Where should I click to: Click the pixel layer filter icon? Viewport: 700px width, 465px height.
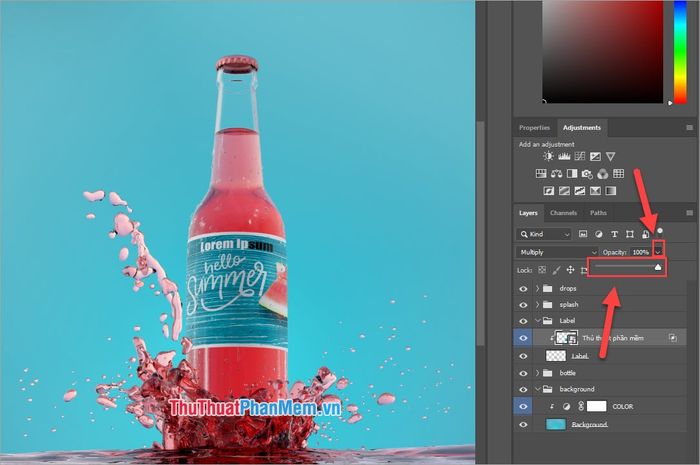point(582,234)
